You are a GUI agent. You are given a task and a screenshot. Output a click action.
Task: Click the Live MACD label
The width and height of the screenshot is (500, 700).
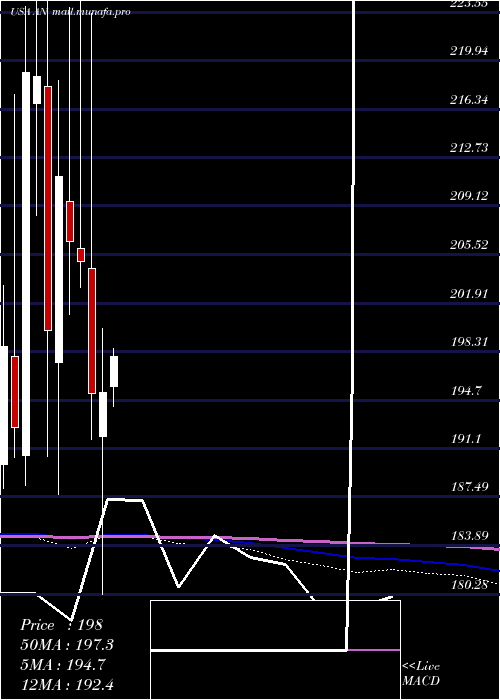[x=421, y=673]
